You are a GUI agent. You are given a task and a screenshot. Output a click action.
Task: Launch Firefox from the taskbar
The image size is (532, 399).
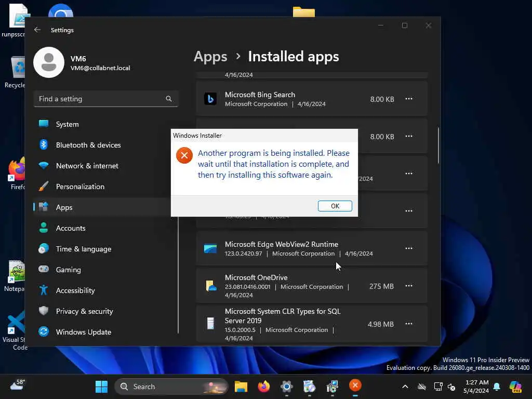point(263,386)
